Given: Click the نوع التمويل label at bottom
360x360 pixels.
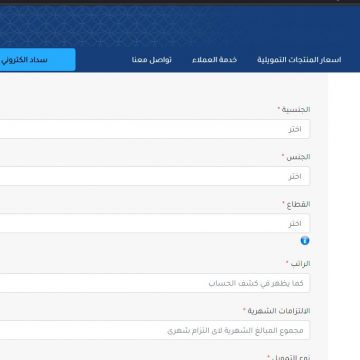Looking at the screenshot, I should click(291, 357).
